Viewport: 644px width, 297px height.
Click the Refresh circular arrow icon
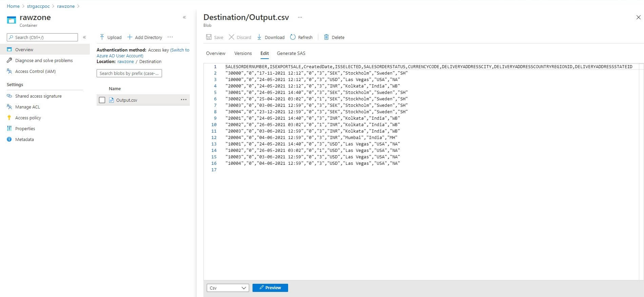tap(293, 37)
